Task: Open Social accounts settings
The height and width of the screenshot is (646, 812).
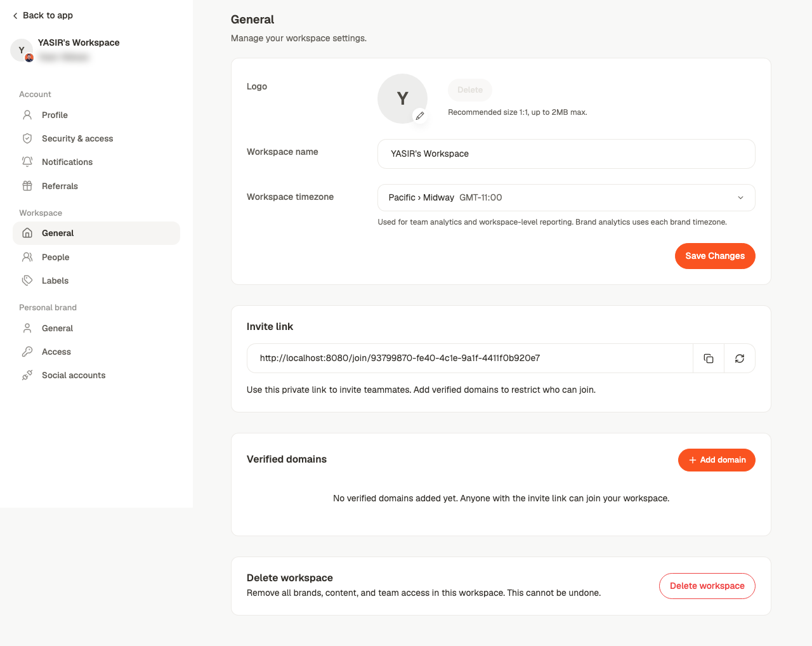Action: click(96, 375)
